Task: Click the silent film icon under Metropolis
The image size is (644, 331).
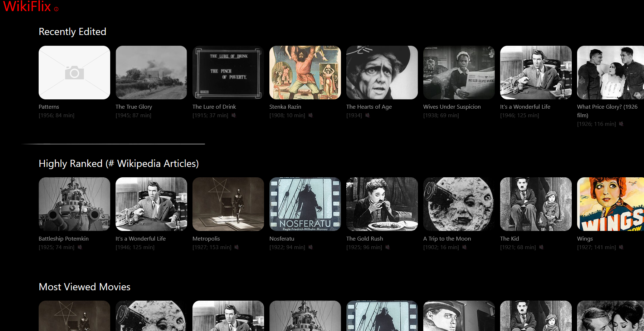Action: click(236, 247)
